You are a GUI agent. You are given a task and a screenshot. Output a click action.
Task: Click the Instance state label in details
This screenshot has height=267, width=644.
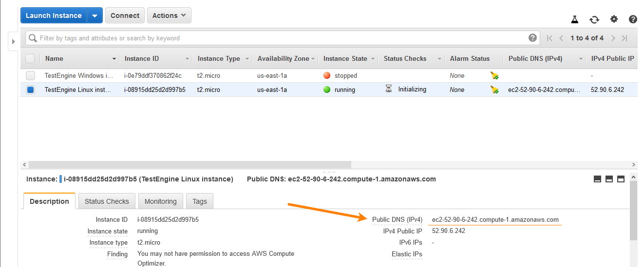click(x=108, y=231)
